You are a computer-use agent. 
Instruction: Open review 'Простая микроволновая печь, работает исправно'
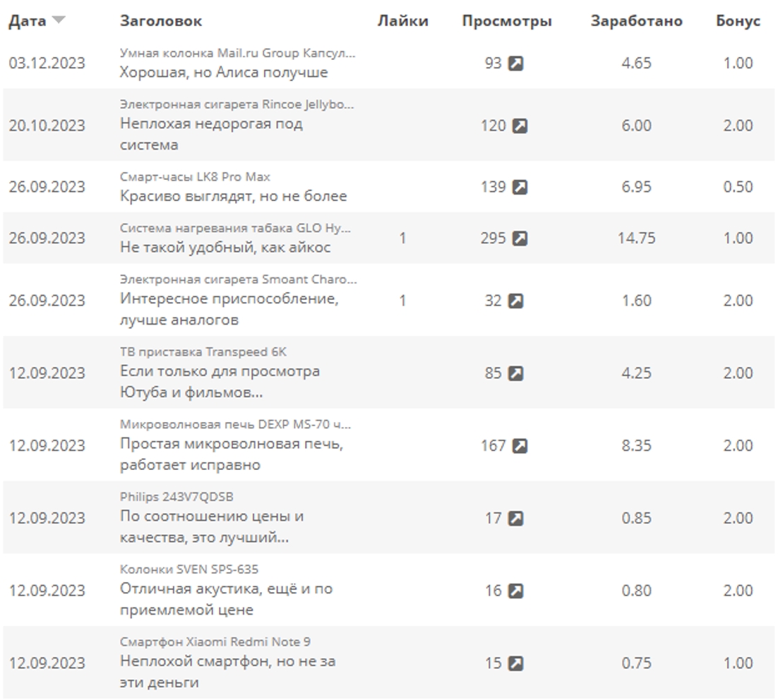click(232, 454)
